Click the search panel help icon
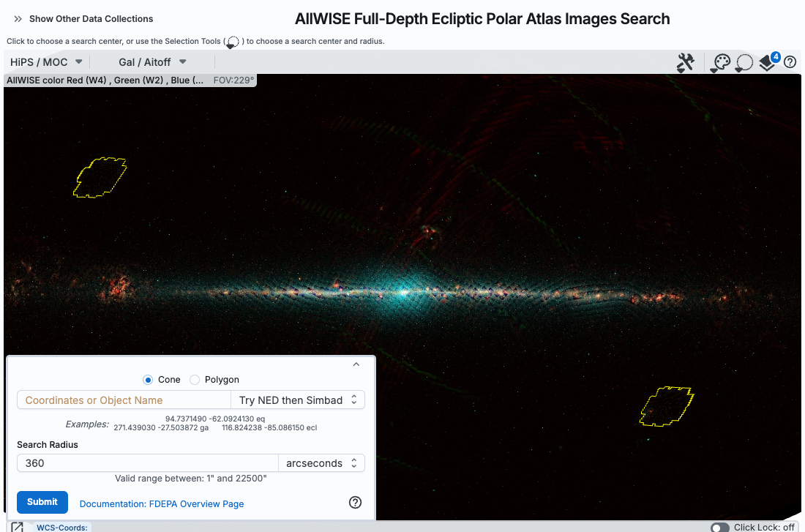The height and width of the screenshot is (532, 805). pyautogui.click(x=356, y=502)
